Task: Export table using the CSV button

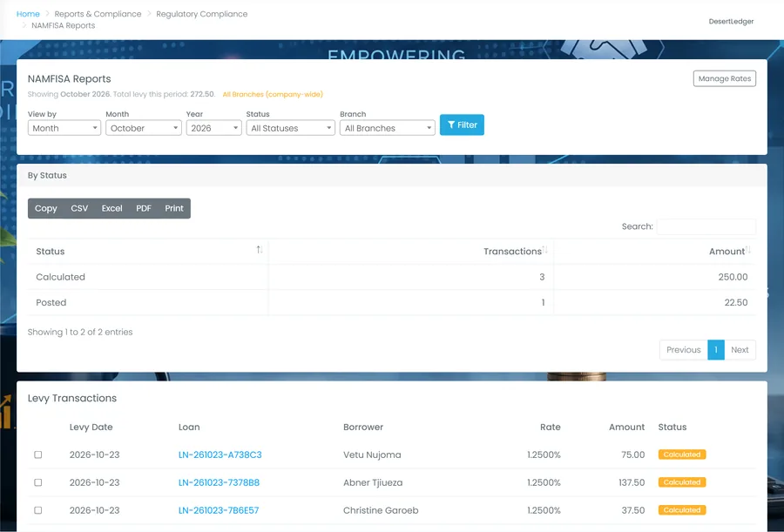Action: pyautogui.click(x=79, y=208)
